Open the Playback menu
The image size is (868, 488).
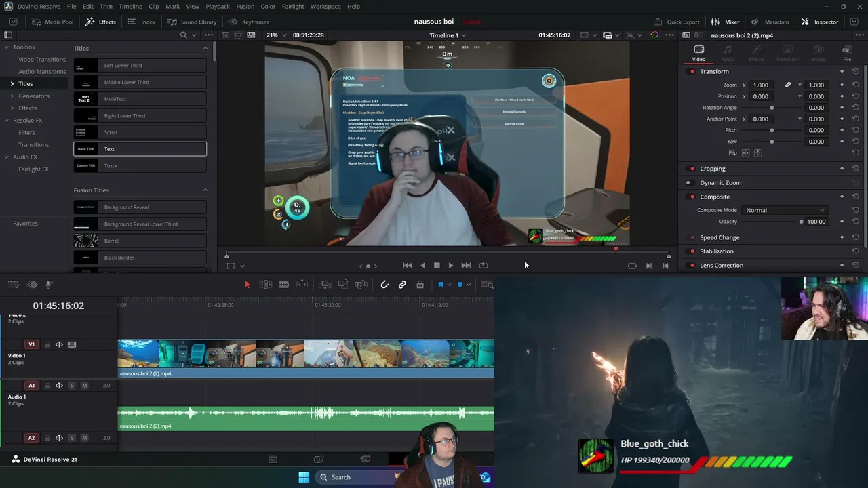pyautogui.click(x=218, y=7)
